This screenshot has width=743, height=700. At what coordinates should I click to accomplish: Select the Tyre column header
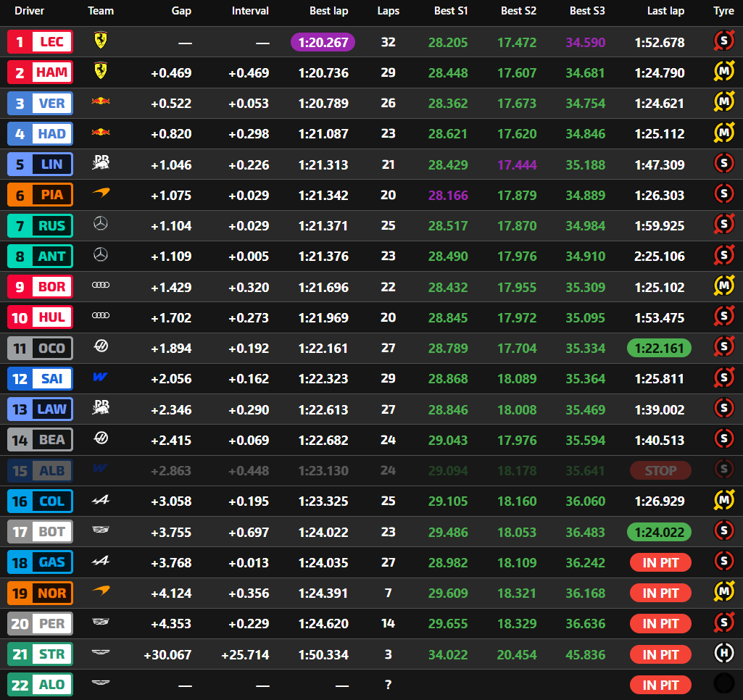(723, 11)
